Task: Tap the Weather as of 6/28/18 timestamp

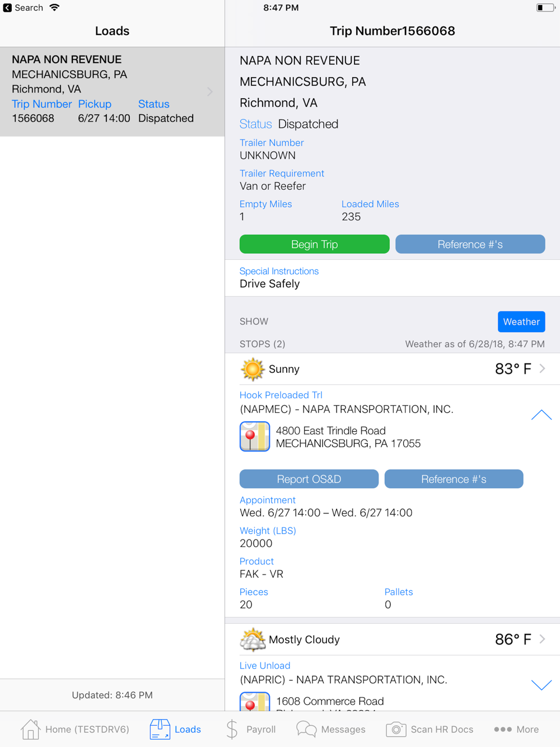Action: coord(475,344)
